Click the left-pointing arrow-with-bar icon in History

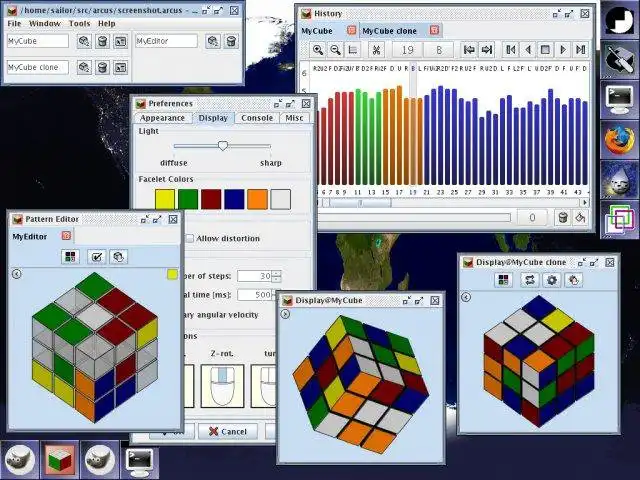coord(469,50)
